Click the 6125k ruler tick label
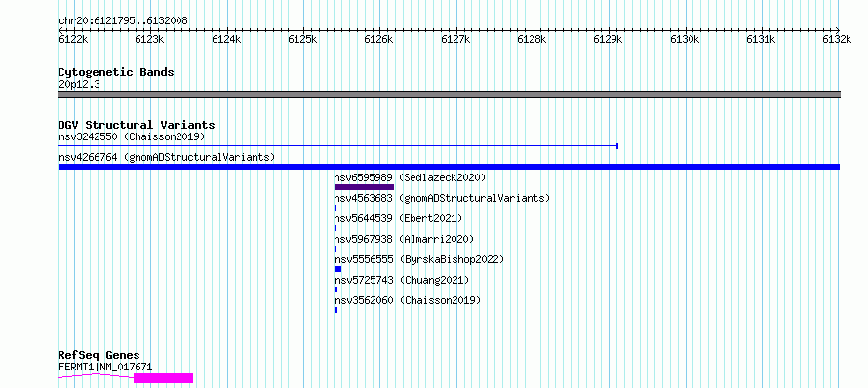Image resolution: width=868 pixels, height=388 pixels. click(x=302, y=39)
